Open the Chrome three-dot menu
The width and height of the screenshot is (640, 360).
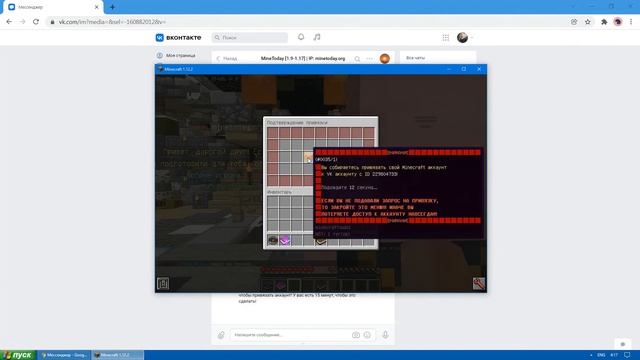631,22
